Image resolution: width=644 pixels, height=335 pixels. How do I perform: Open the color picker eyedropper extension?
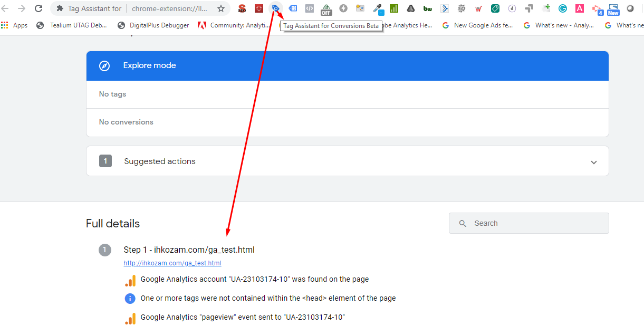tap(378, 8)
